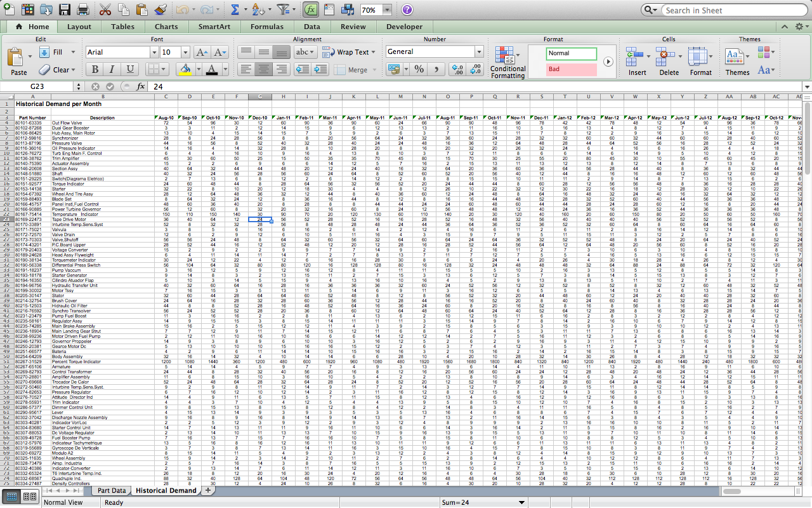Viewport: 812px width, 508px height.
Task: Click the Increase Decimal icon
Action: [457, 69]
